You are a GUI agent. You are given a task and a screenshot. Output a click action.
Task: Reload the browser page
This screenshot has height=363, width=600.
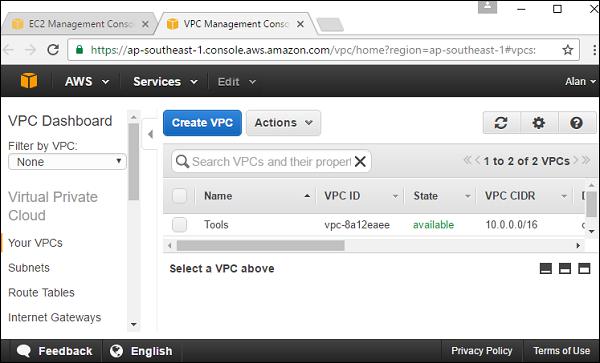(53, 50)
